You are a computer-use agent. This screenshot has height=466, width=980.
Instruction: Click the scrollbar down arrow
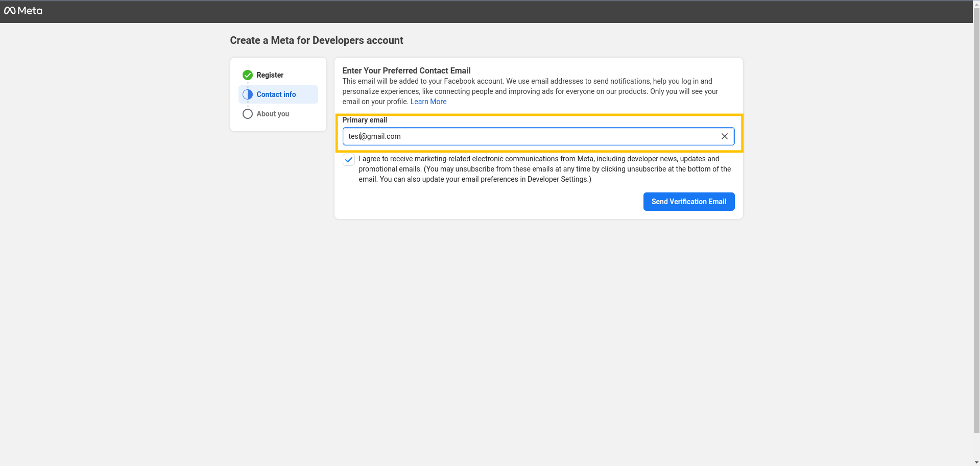point(976,462)
